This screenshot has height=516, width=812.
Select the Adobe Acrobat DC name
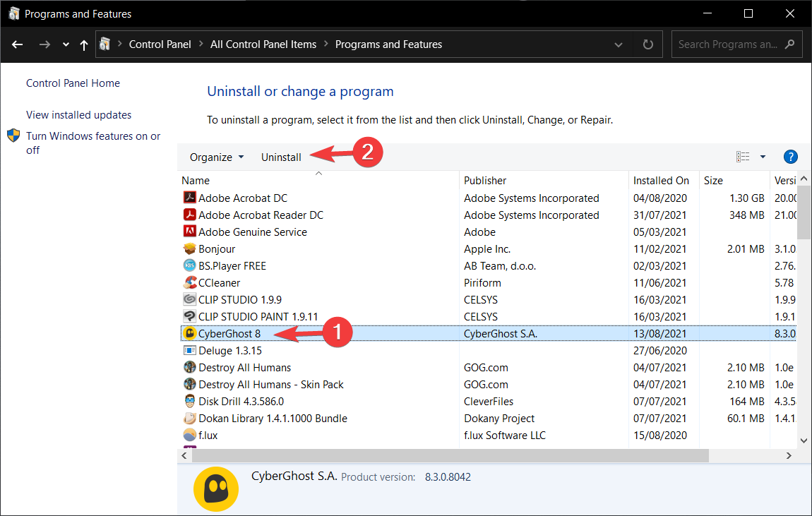(x=243, y=198)
